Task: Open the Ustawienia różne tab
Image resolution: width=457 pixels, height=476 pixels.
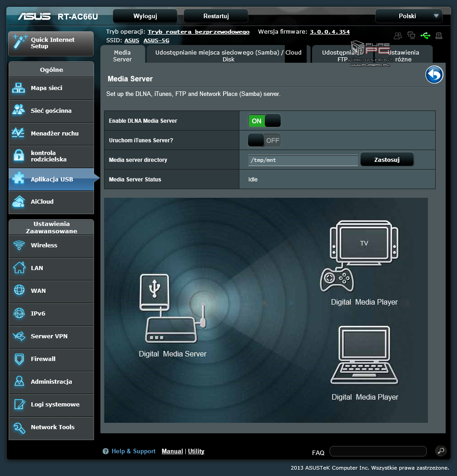Action: coord(403,55)
